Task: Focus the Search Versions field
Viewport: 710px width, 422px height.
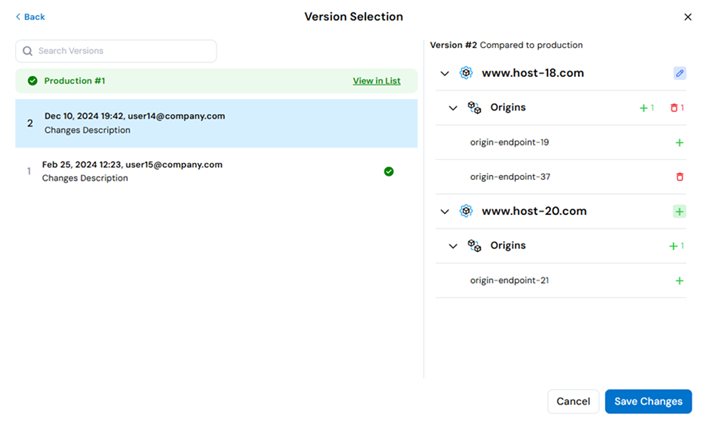Action: click(x=116, y=51)
